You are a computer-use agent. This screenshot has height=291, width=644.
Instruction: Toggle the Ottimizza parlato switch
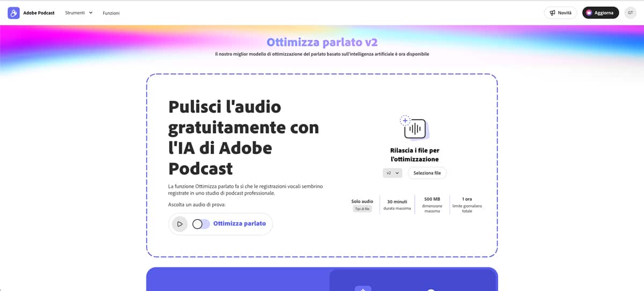pyautogui.click(x=201, y=224)
